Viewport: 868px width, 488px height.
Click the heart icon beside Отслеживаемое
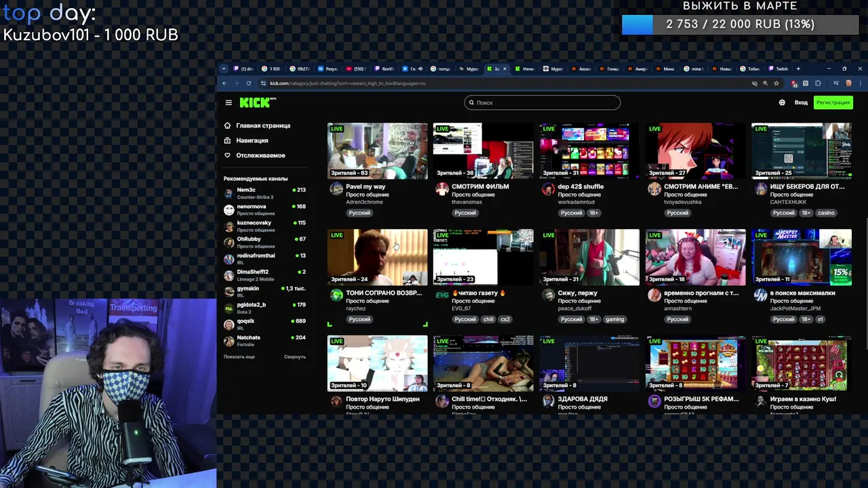point(227,155)
